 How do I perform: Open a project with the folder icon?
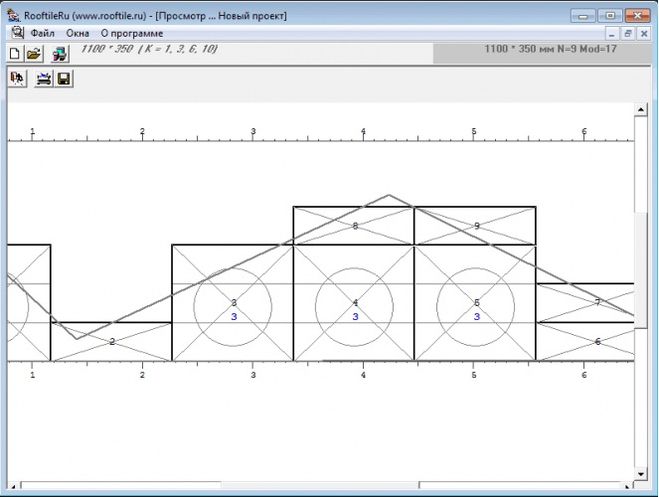(x=33, y=54)
